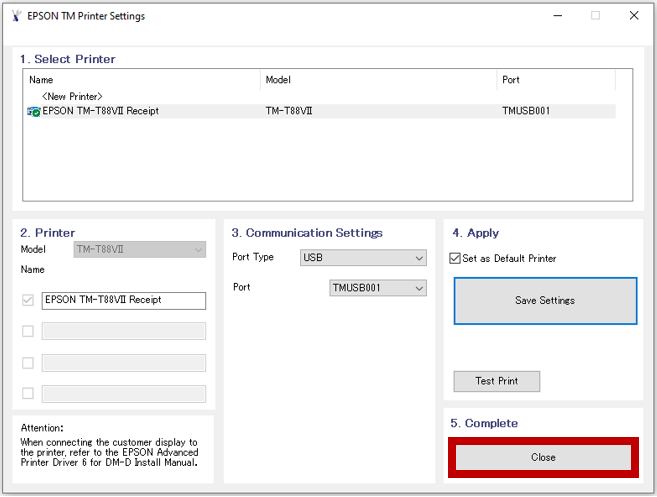Select the EPSON TM-T88VII Receipt printer row
The width and height of the screenshot is (657, 497).
pyautogui.click(x=321, y=111)
